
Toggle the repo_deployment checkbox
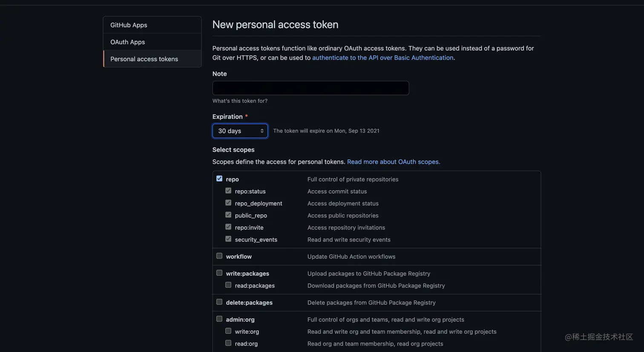[228, 203]
